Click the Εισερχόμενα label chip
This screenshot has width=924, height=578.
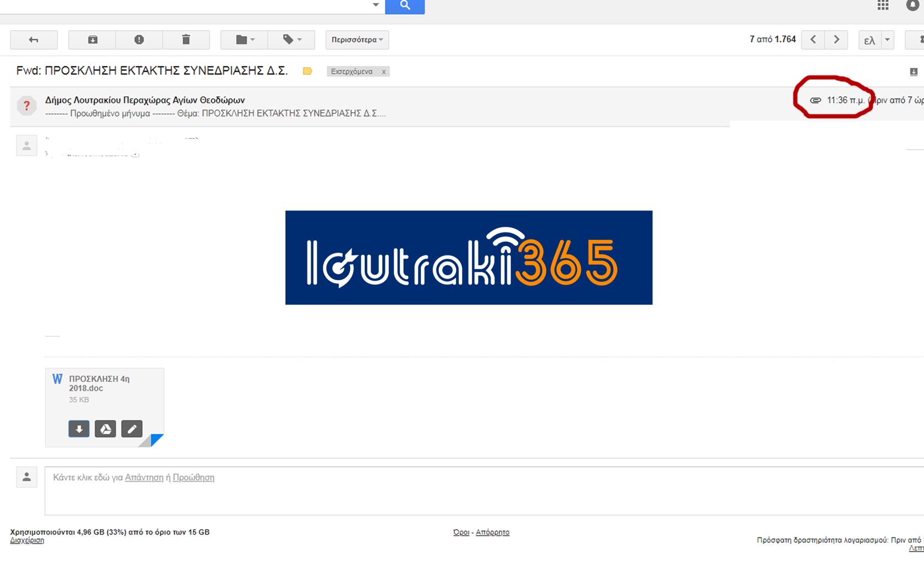352,72
